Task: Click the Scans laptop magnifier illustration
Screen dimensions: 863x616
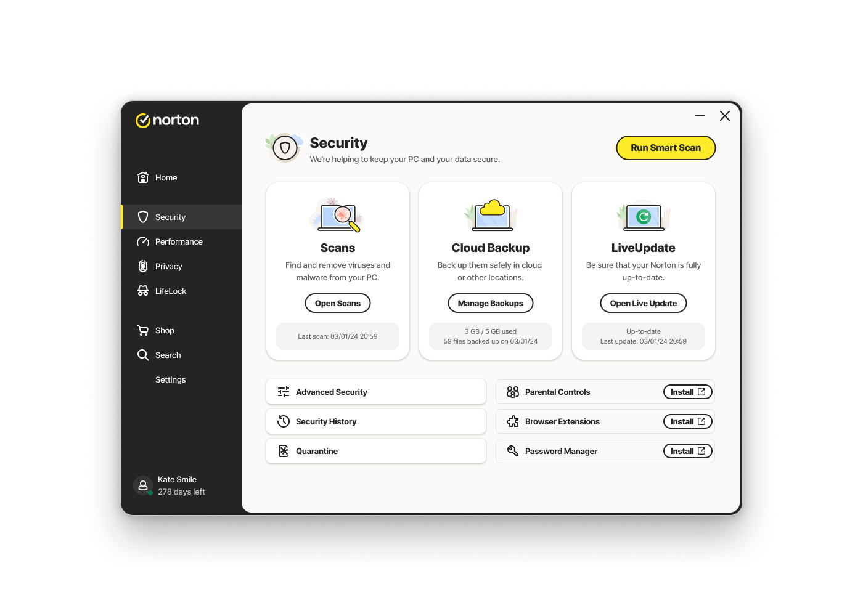Action: tap(337, 216)
